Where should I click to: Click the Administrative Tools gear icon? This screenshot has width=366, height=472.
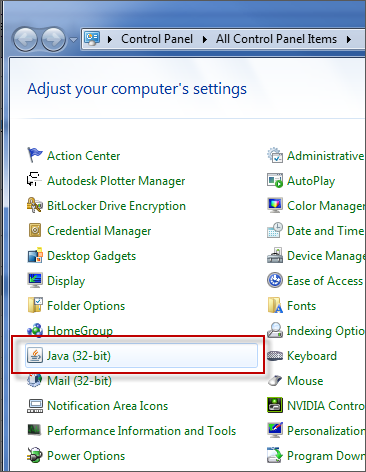275,155
